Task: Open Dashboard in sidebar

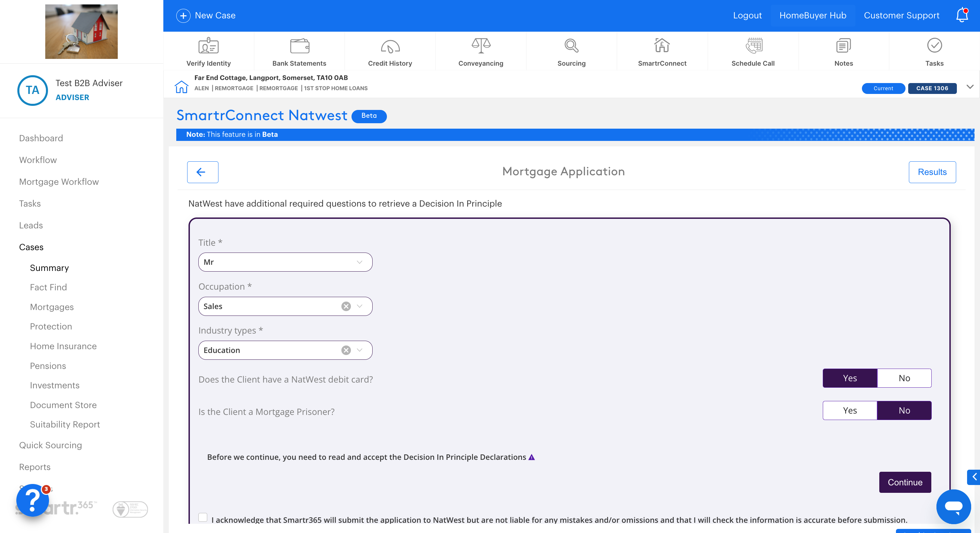Action: [x=41, y=138]
